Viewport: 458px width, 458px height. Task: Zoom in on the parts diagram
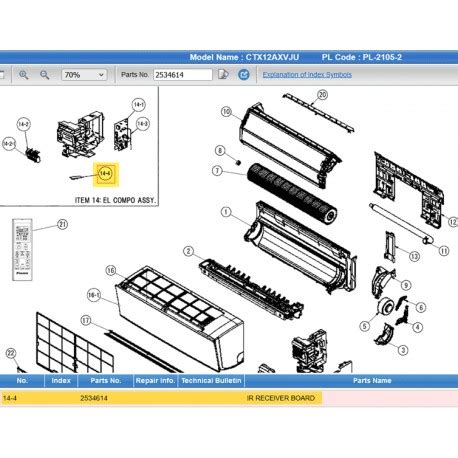pyautogui.click(x=23, y=75)
